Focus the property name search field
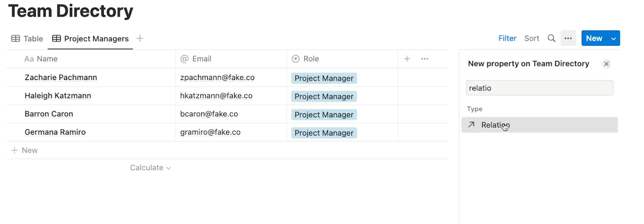The width and height of the screenshot is (644, 224). (539, 88)
